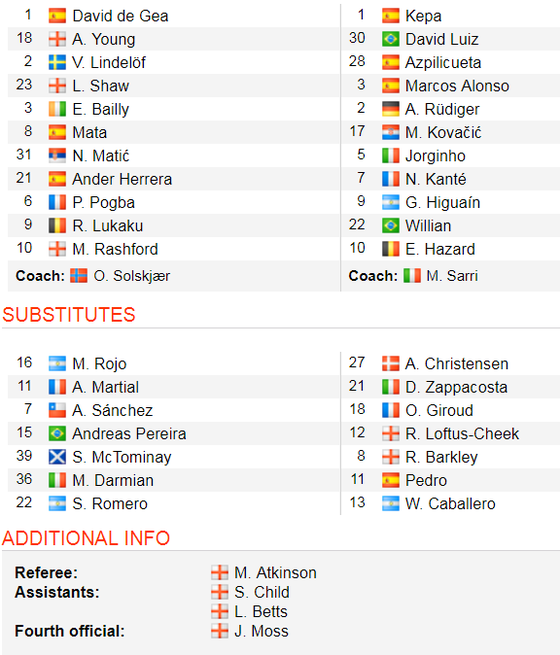Open E. Hazard player link

tap(440, 249)
